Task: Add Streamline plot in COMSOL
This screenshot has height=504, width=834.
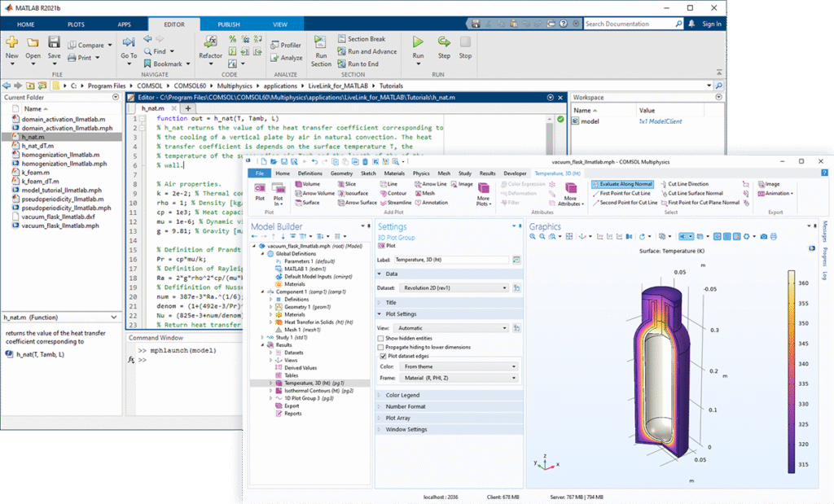Action: point(395,203)
